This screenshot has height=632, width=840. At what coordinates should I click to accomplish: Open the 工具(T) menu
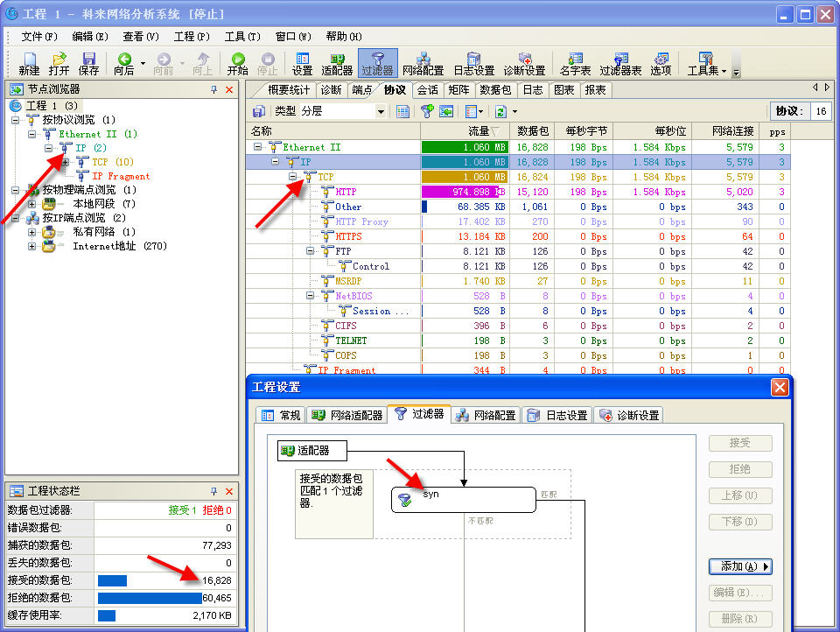coord(241,36)
